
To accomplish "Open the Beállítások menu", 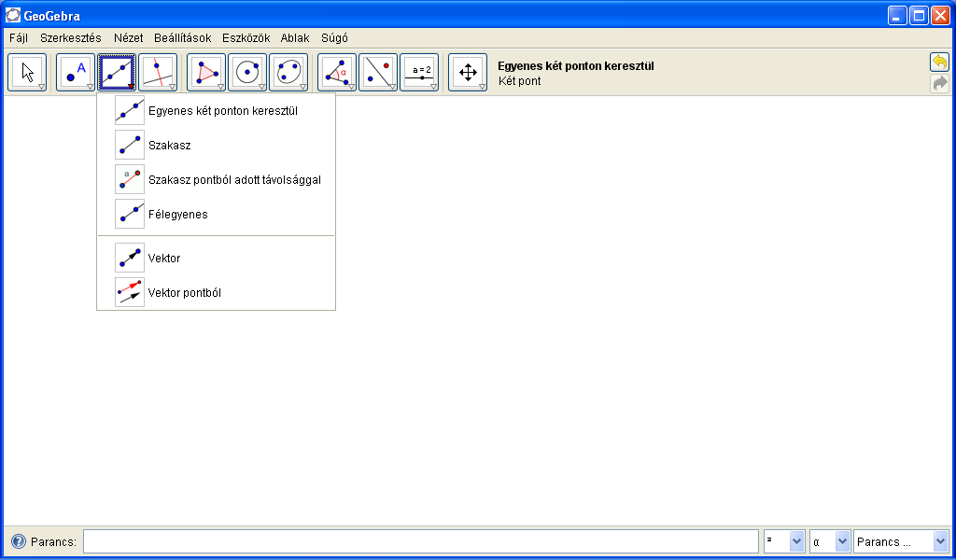I will pos(183,37).
